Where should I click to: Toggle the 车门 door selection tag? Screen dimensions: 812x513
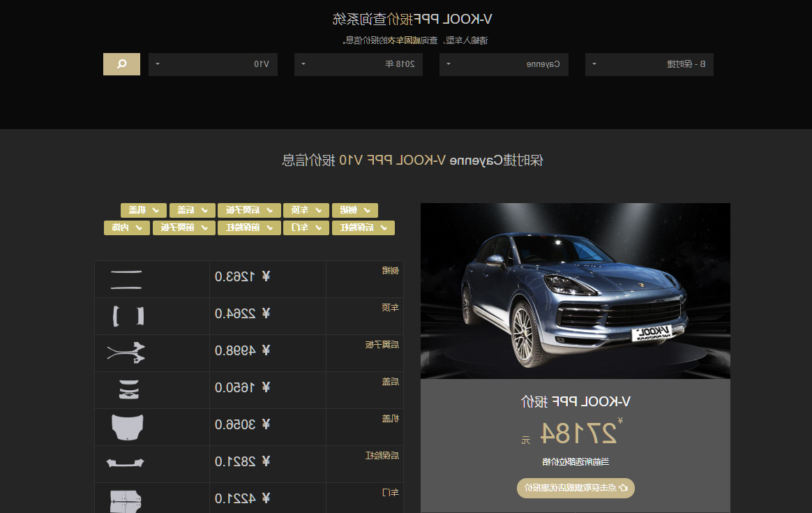[306, 228]
